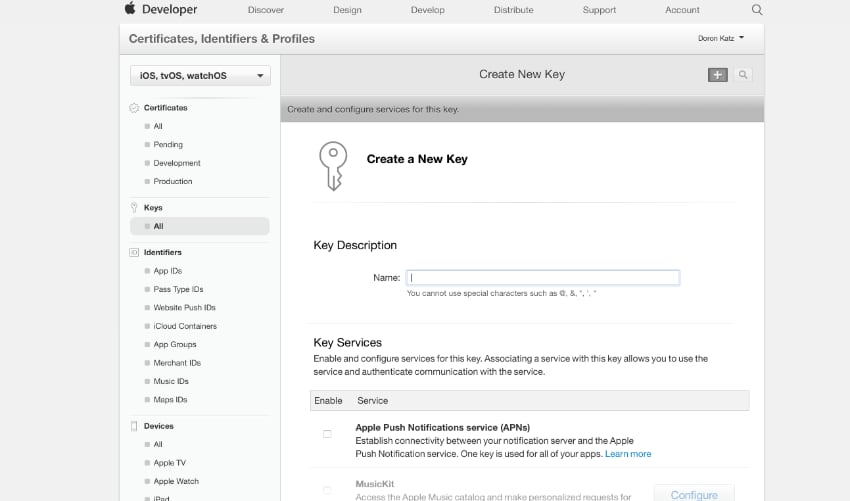This screenshot has width=850, height=501.
Task: Select All under Devices
Action: coord(158,444)
